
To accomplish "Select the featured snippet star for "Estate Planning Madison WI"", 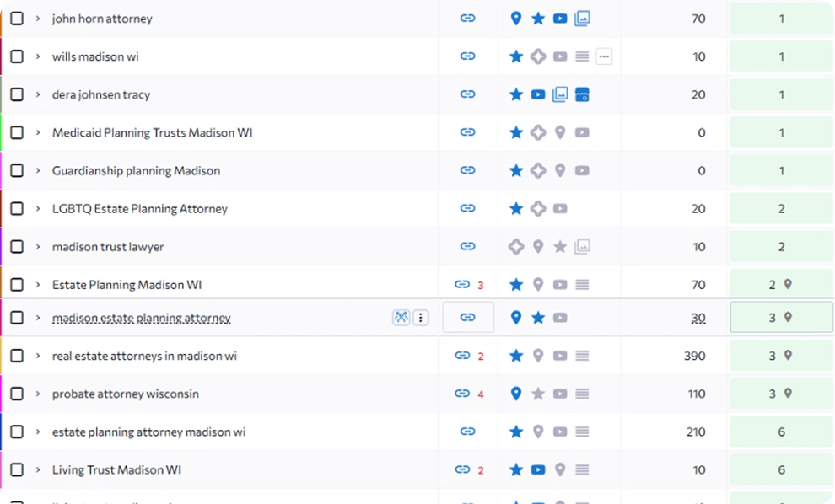I will [x=515, y=284].
